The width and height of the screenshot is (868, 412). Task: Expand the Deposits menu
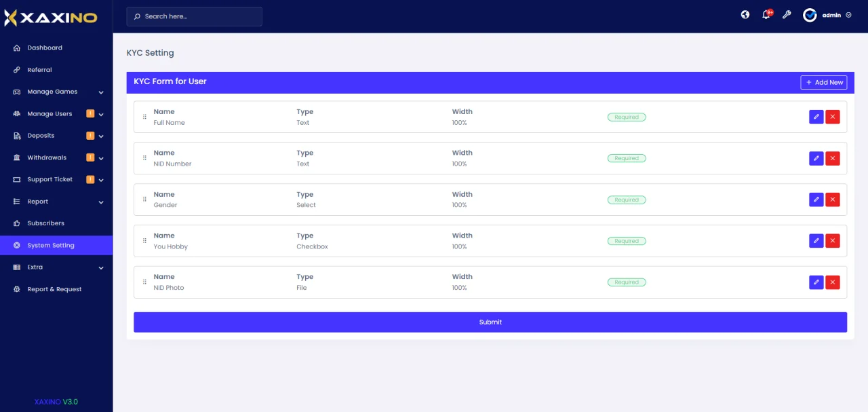tap(56, 136)
